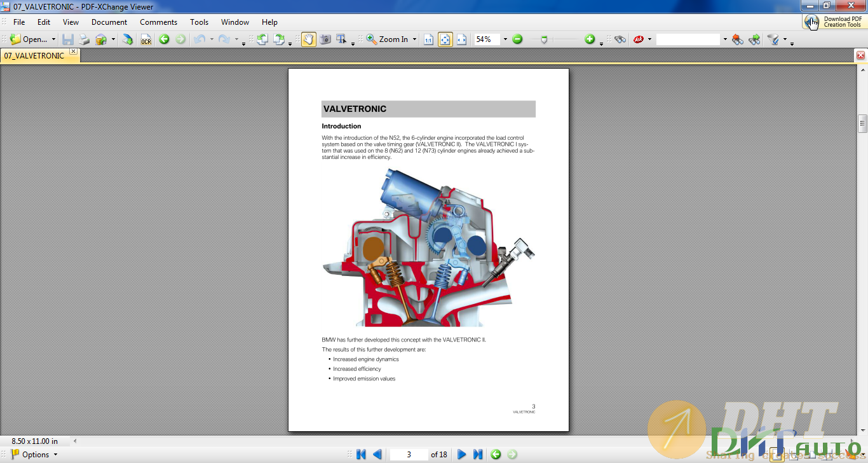Close document via red X at right

tap(861, 55)
